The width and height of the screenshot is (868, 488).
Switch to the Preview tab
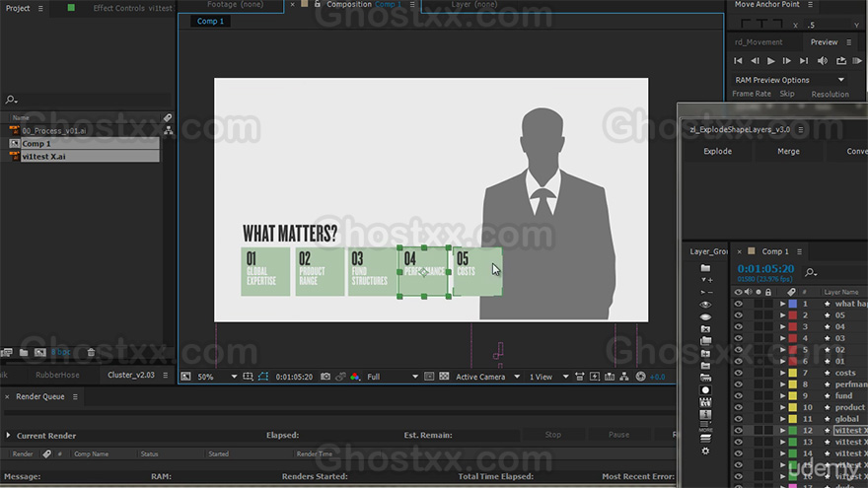[824, 42]
